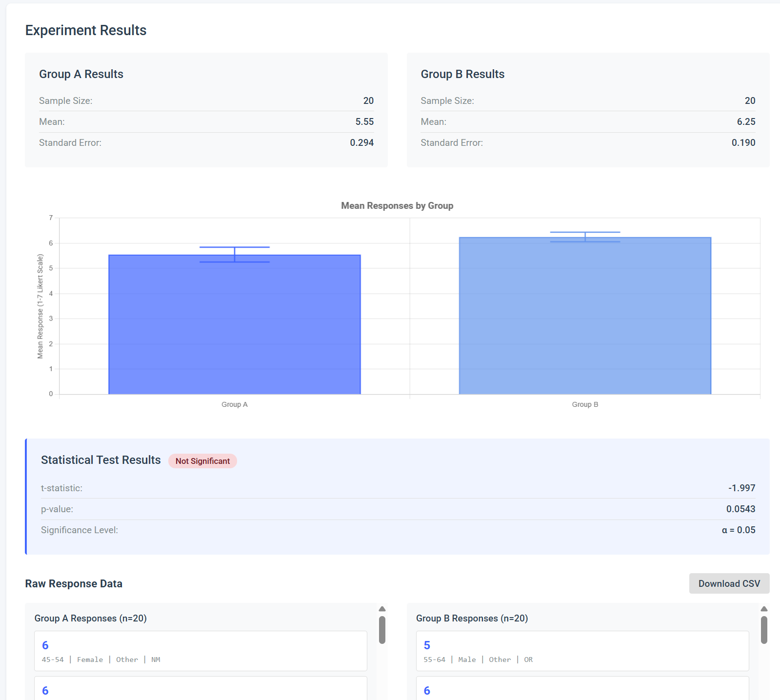Click Group A scrollbar up arrow

tap(382, 609)
